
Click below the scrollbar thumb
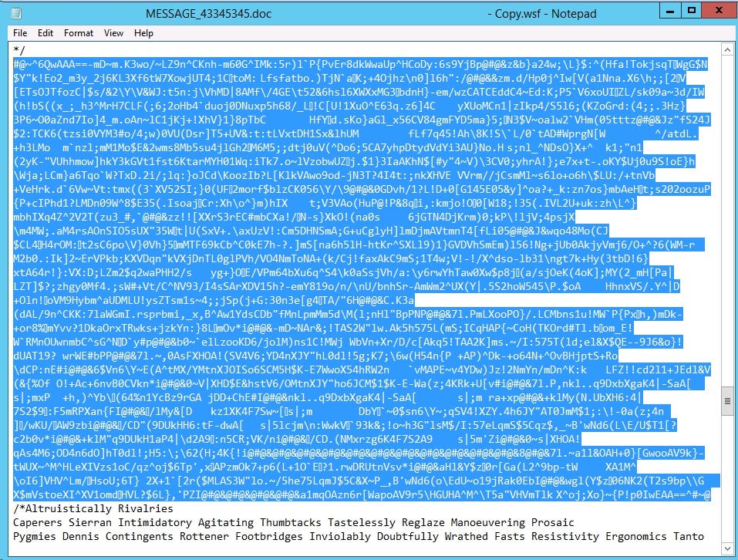point(727,478)
